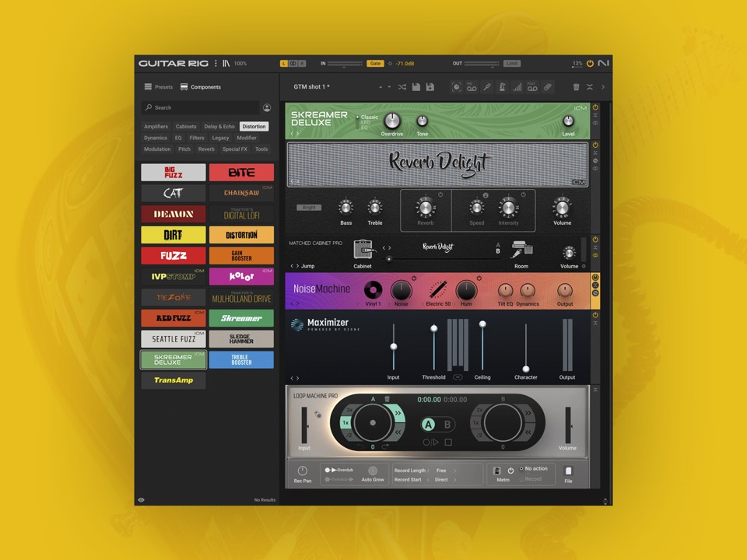The width and height of the screenshot is (747, 560).
Task: Click the Room microphone icon
Action: pyautogui.click(x=521, y=249)
